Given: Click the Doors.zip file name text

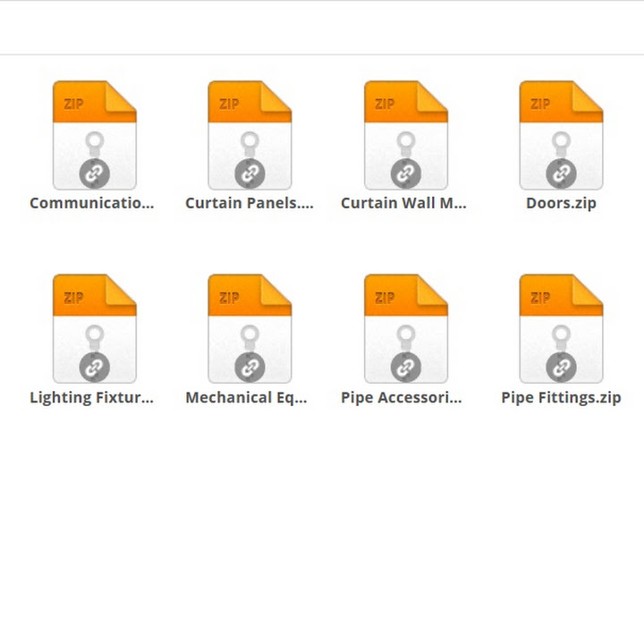Looking at the screenshot, I should (561, 203).
